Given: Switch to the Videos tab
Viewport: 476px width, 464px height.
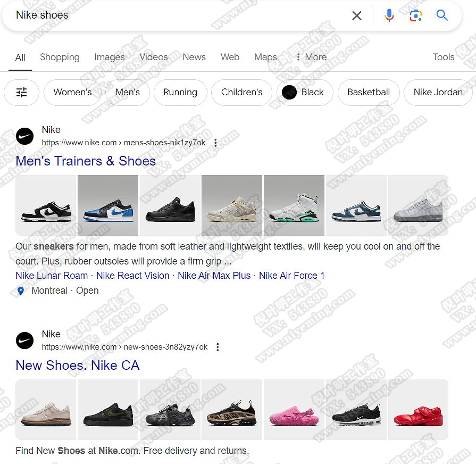Looking at the screenshot, I should (x=154, y=57).
